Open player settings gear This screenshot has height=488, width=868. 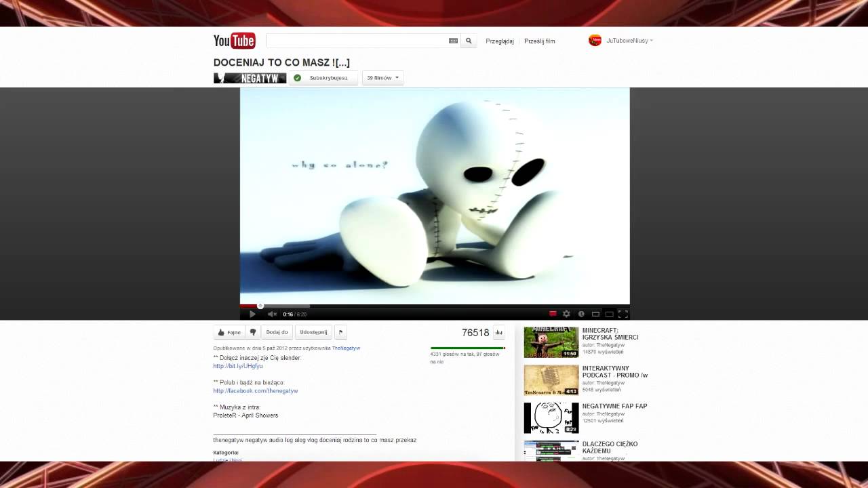[x=566, y=314]
